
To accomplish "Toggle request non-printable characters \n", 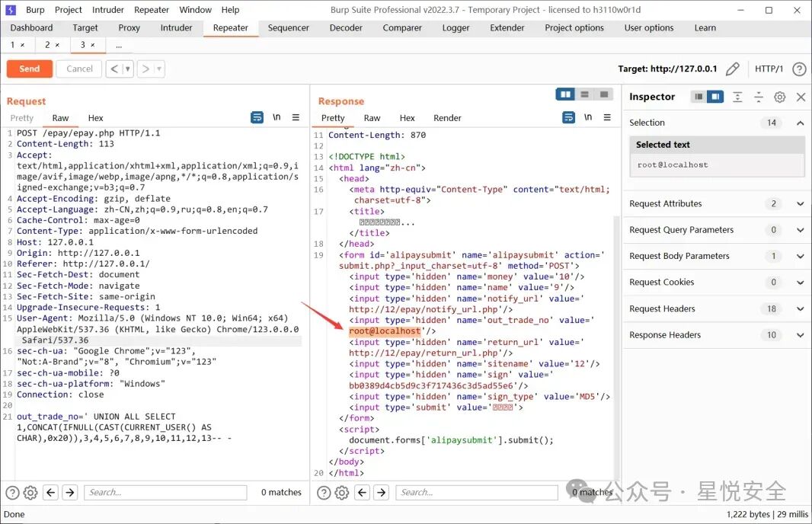I will [277, 117].
